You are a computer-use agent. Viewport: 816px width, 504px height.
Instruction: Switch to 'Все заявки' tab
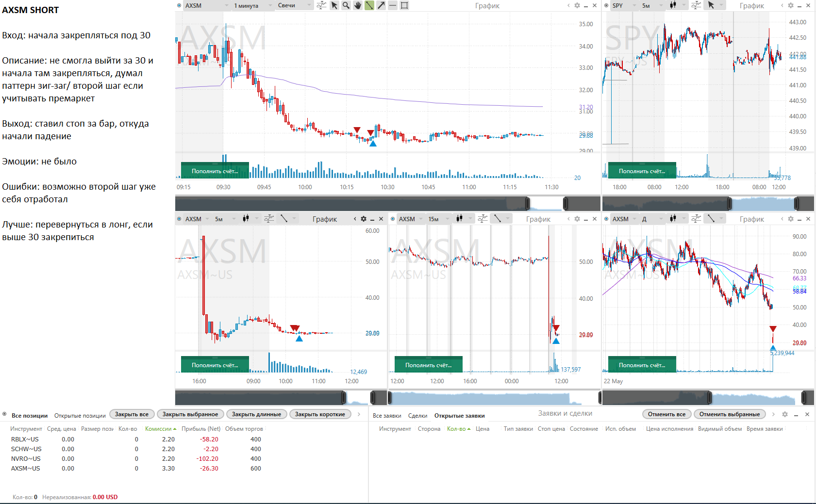pyautogui.click(x=387, y=416)
